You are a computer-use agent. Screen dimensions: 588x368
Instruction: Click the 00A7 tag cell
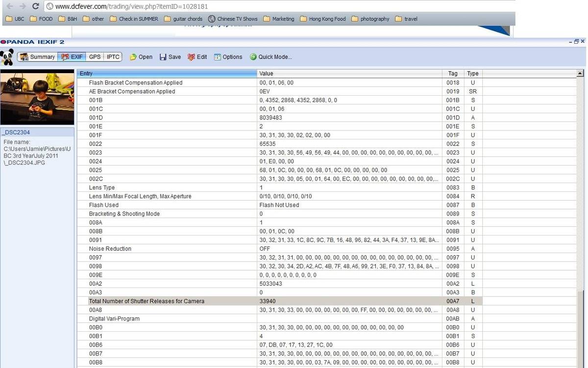point(452,301)
